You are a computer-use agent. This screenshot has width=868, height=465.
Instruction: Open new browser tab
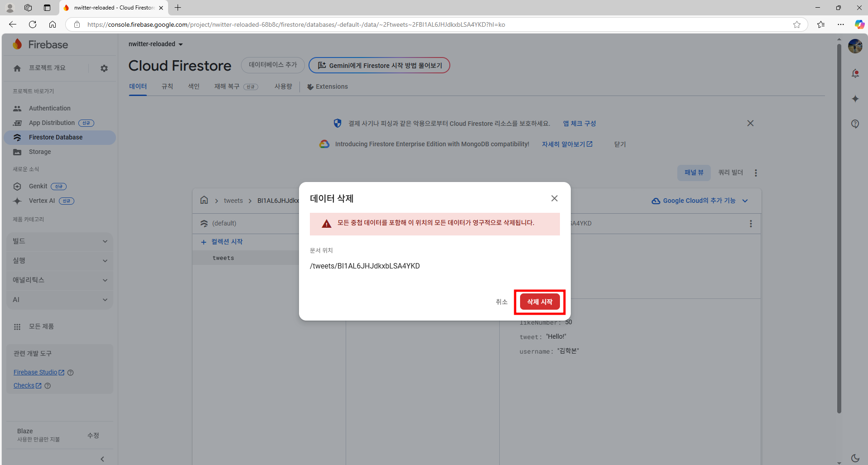coord(178,8)
